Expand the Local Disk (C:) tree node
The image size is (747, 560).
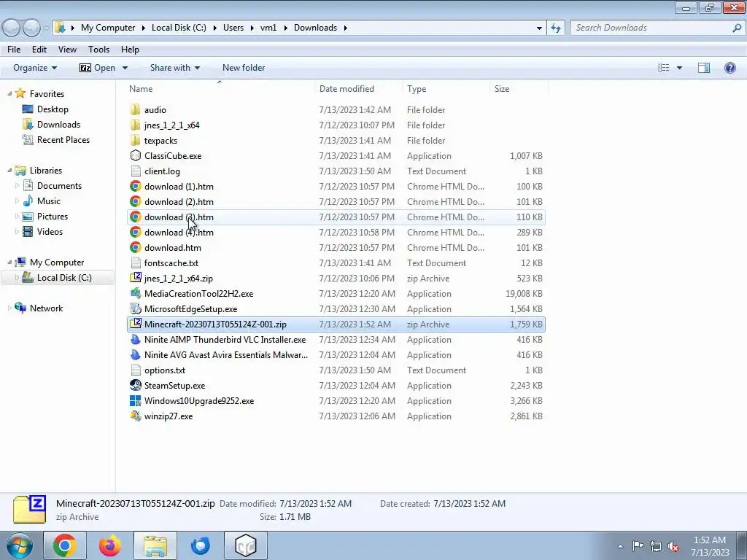click(x=18, y=278)
